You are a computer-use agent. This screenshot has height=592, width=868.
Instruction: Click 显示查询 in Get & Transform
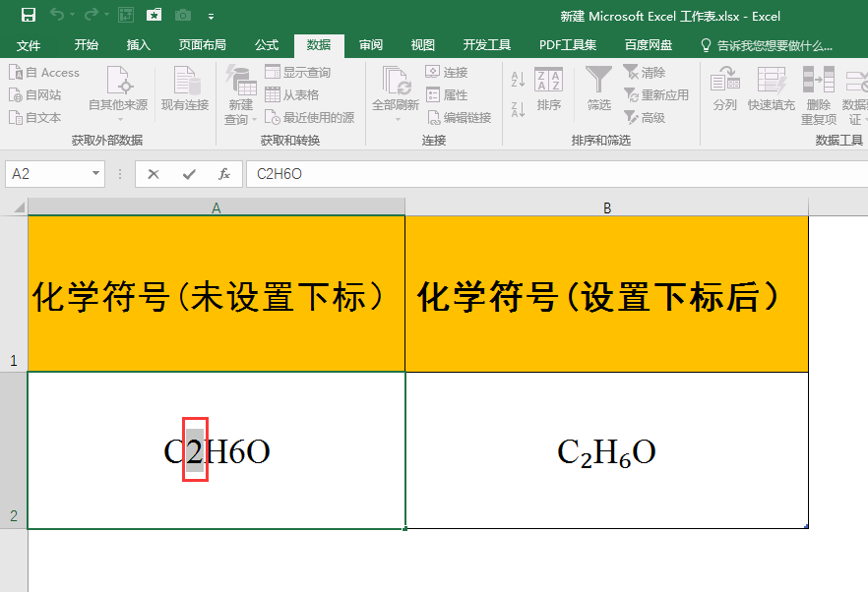tap(297, 73)
